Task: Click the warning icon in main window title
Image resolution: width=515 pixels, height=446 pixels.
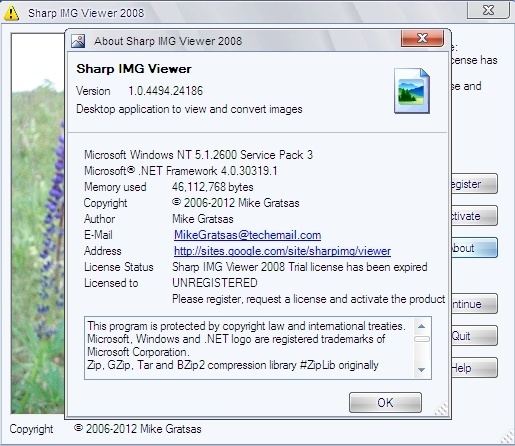Action: (x=11, y=13)
